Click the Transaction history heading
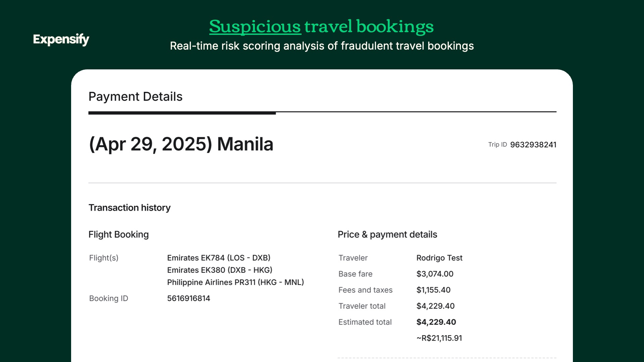The height and width of the screenshot is (362, 644). point(129,208)
